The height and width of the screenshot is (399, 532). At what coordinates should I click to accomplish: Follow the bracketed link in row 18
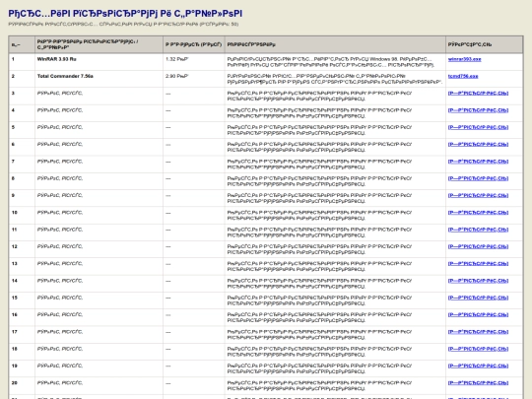pos(478,349)
